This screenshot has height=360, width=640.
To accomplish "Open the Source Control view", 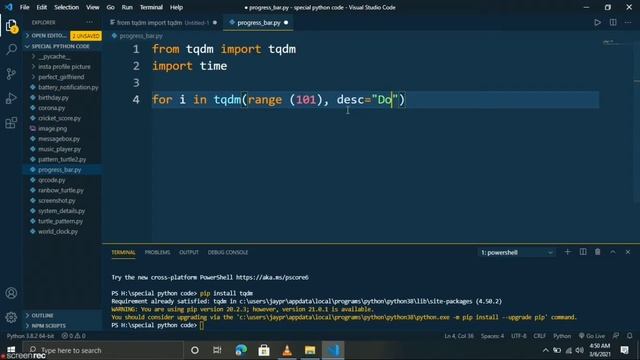I will [11, 74].
